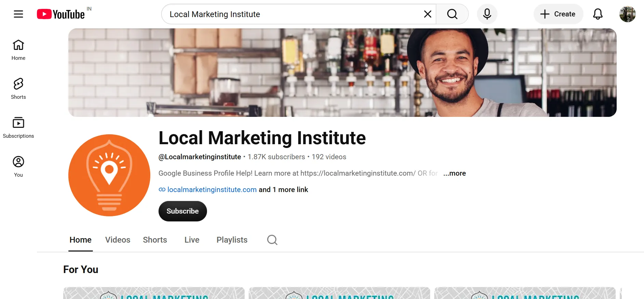Open the second For You video thumbnail
This screenshot has height=299, width=644.
340,293
